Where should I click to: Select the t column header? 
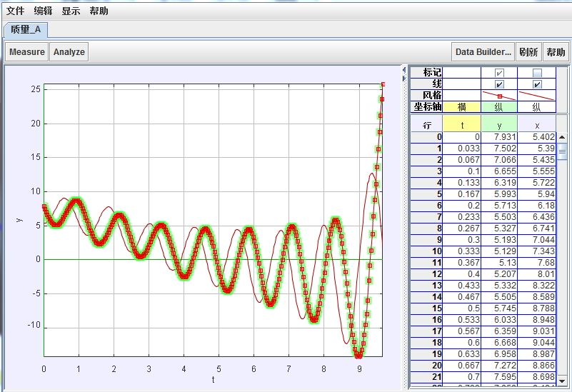462,125
